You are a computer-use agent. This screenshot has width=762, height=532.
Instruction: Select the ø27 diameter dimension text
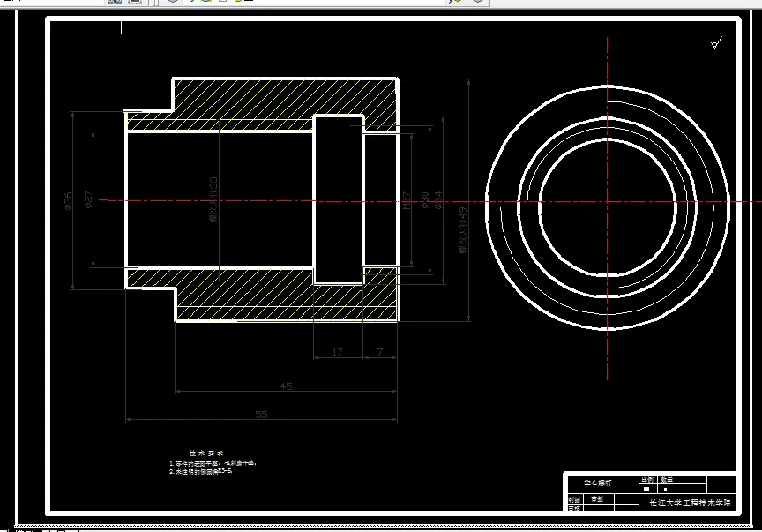88,200
